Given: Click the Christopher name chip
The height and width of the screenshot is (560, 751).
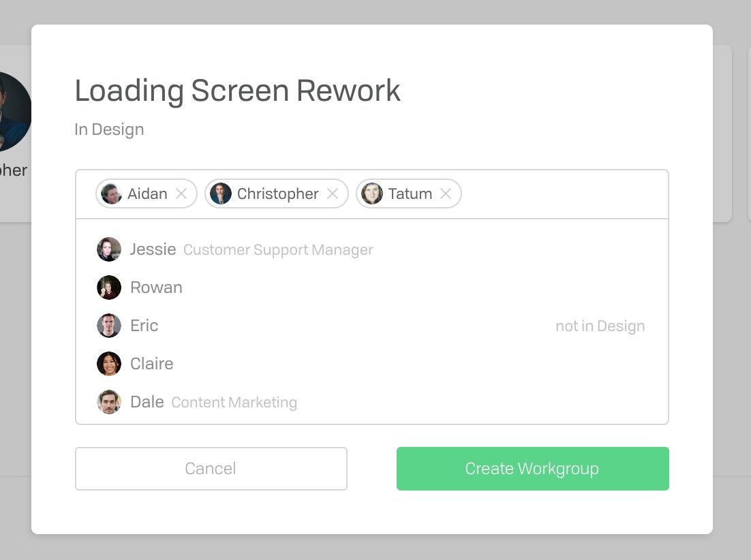Looking at the screenshot, I should pyautogui.click(x=277, y=194).
